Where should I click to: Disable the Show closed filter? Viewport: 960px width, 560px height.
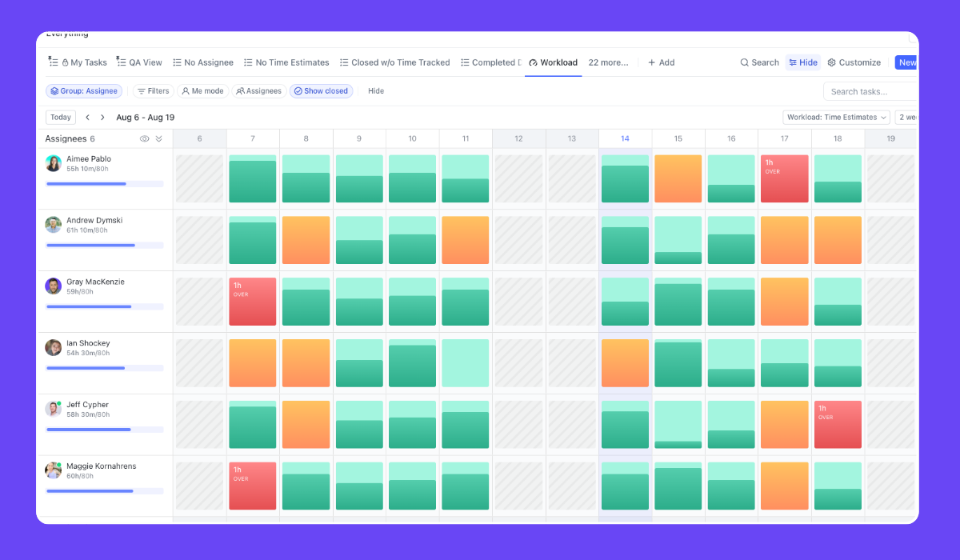click(x=321, y=90)
